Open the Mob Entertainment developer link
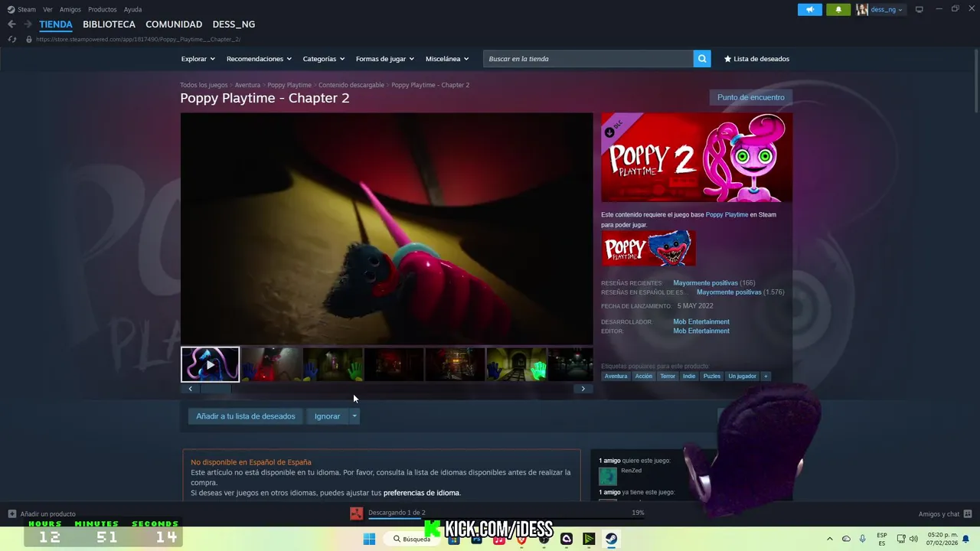This screenshot has height=551, width=980. 701,321
